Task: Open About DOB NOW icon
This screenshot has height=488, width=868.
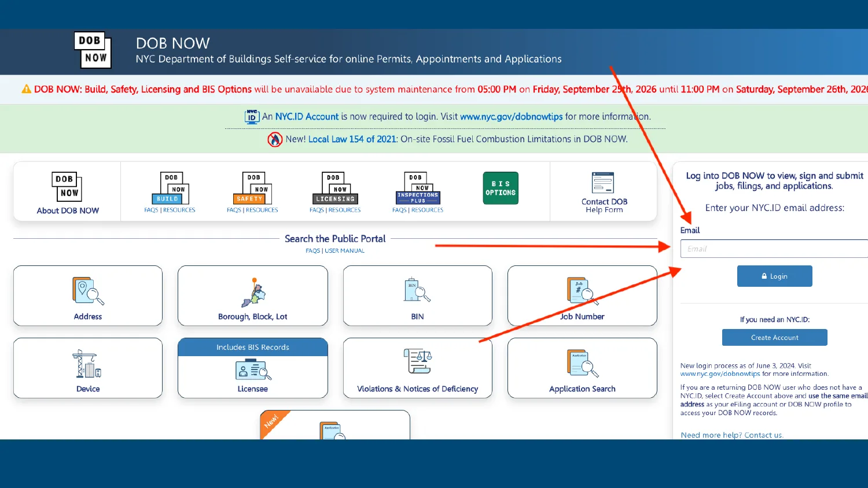Action: (67, 187)
